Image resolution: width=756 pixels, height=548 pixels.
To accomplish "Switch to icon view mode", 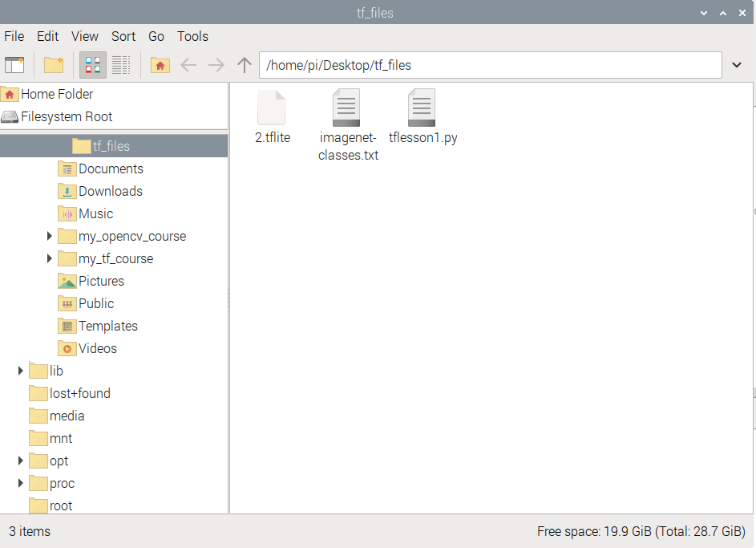I will 92,65.
